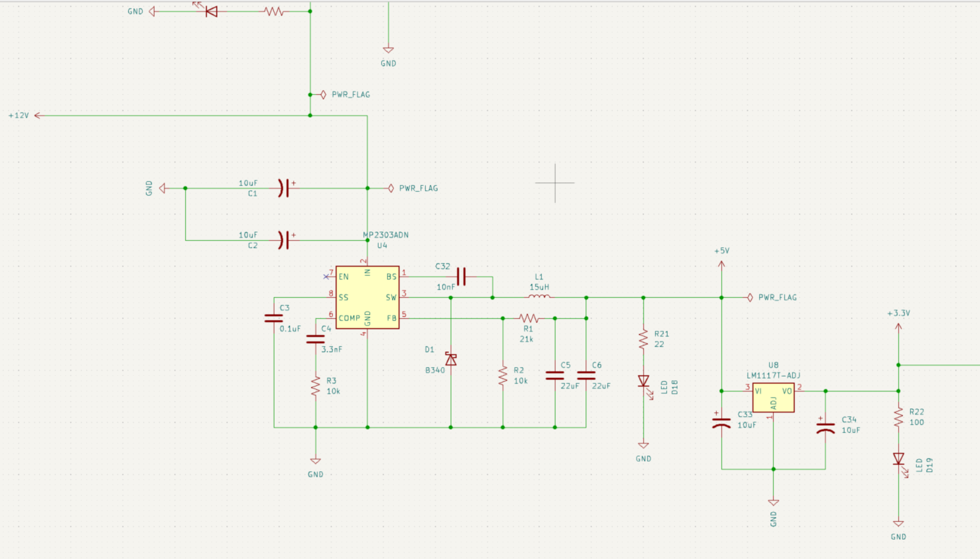Viewport: 980px width, 559px height.
Task: Select the +3.3V power symbol
Action: 898,327
